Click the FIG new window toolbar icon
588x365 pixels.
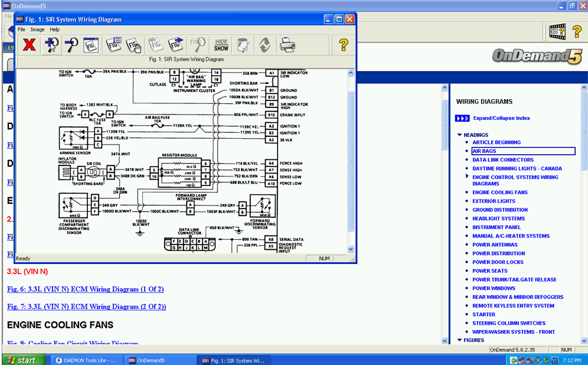[114, 45]
